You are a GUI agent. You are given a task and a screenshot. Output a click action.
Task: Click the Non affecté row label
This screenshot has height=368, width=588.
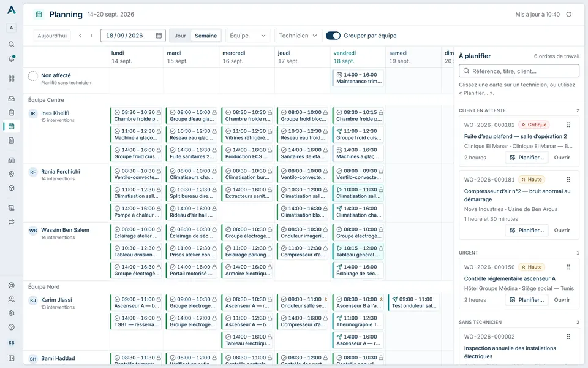point(56,75)
